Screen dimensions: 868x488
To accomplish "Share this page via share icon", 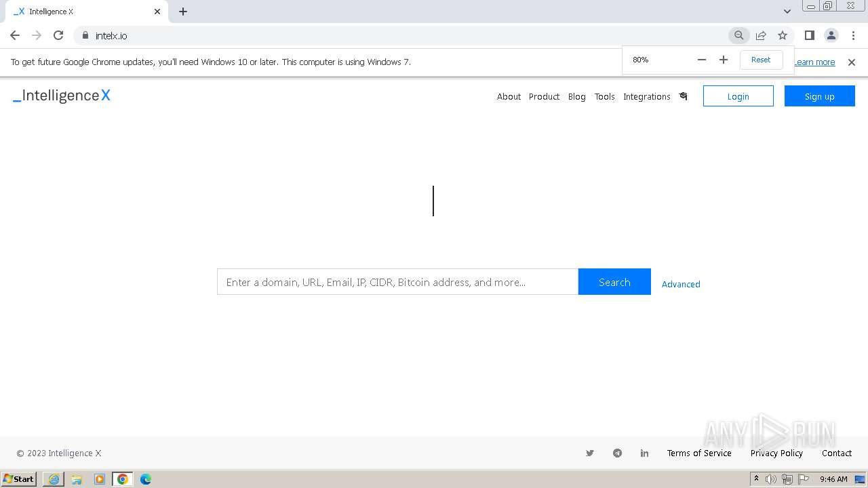I will (x=761, y=35).
